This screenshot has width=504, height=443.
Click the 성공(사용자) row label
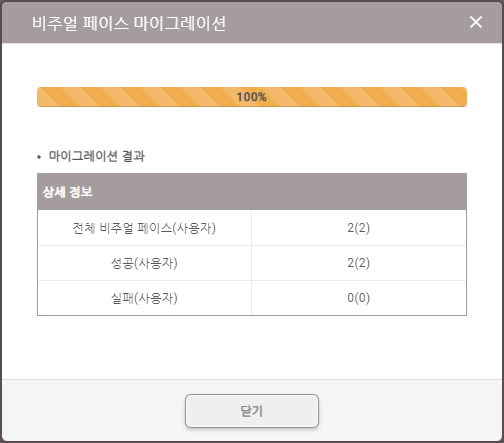pyautogui.click(x=144, y=263)
